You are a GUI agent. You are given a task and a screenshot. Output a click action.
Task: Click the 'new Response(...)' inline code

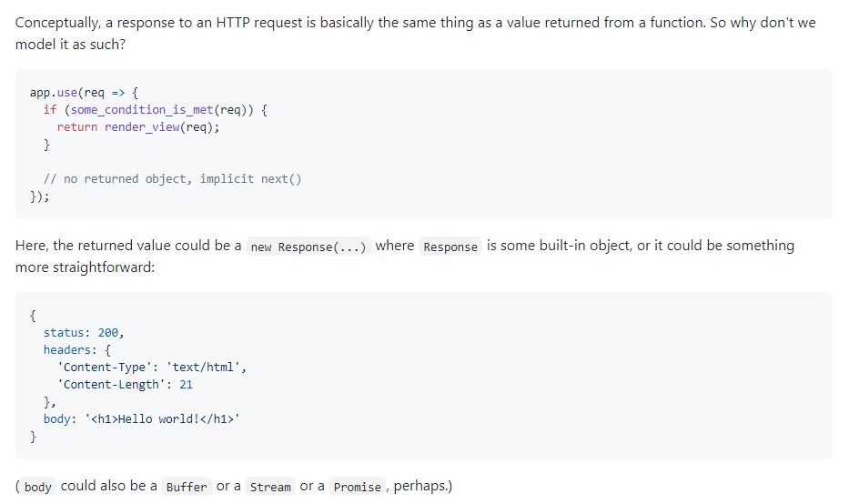point(308,247)
